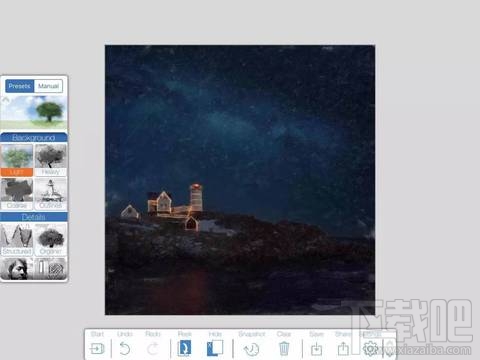
Task: Open the Share export icon
Action: [343, 349]
